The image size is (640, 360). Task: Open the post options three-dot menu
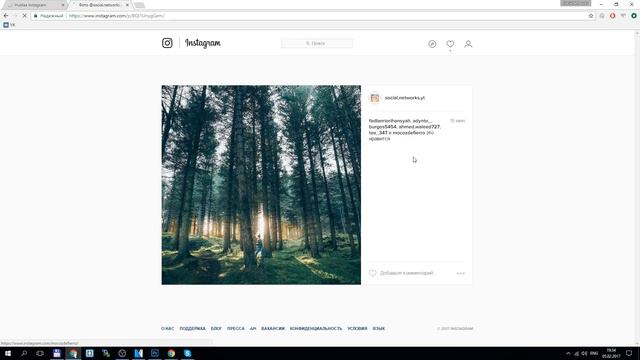point(460,273)
